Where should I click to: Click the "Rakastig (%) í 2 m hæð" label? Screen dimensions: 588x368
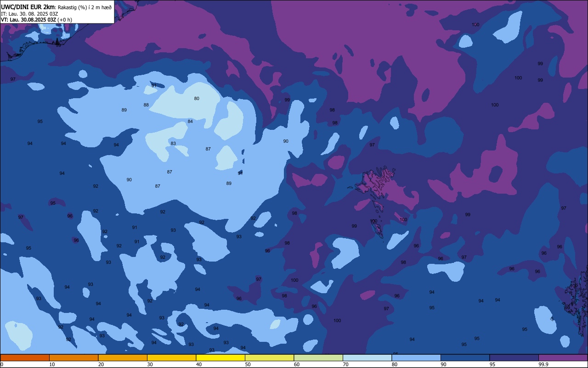[x=84, y=7]
